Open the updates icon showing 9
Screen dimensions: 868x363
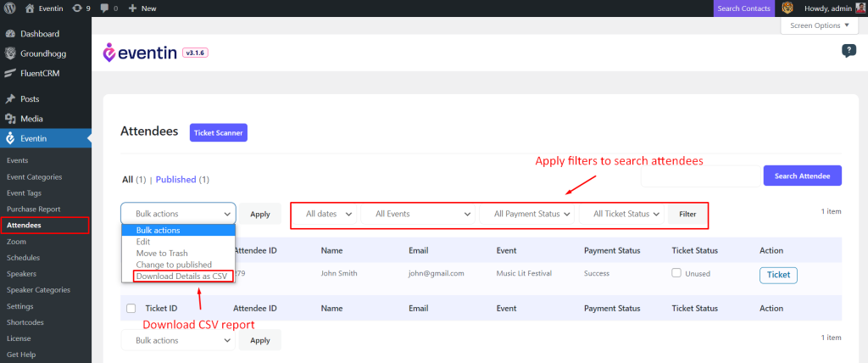click(x=77, y=8)
